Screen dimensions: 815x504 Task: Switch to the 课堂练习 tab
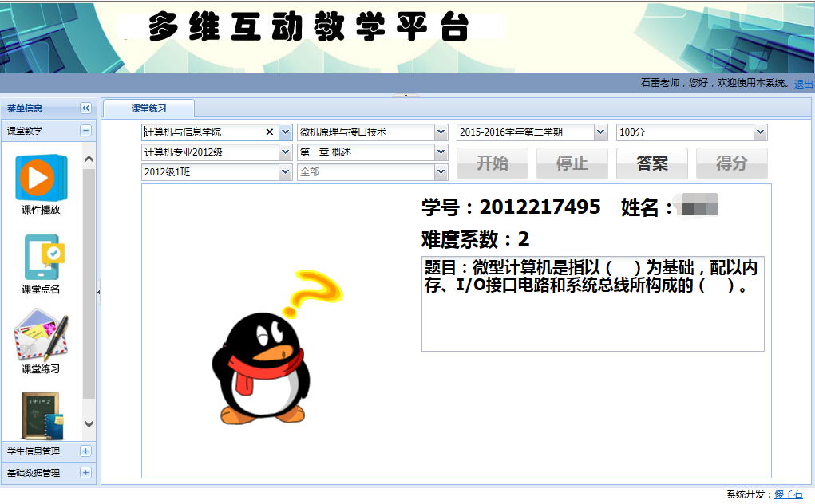pos(148,108)
